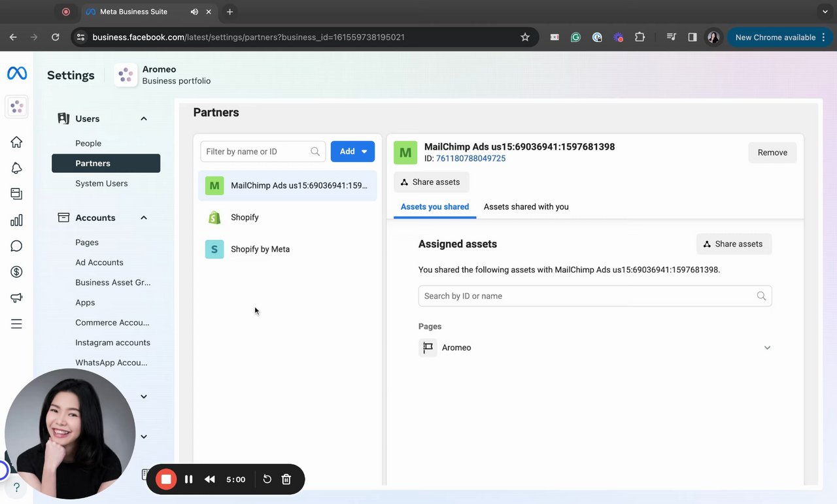Image resolution: width=837 pixels, height=504 pixels.
Task: Open Ad Accounts settings
Action: pyautogui.click(x=99, y=263)
